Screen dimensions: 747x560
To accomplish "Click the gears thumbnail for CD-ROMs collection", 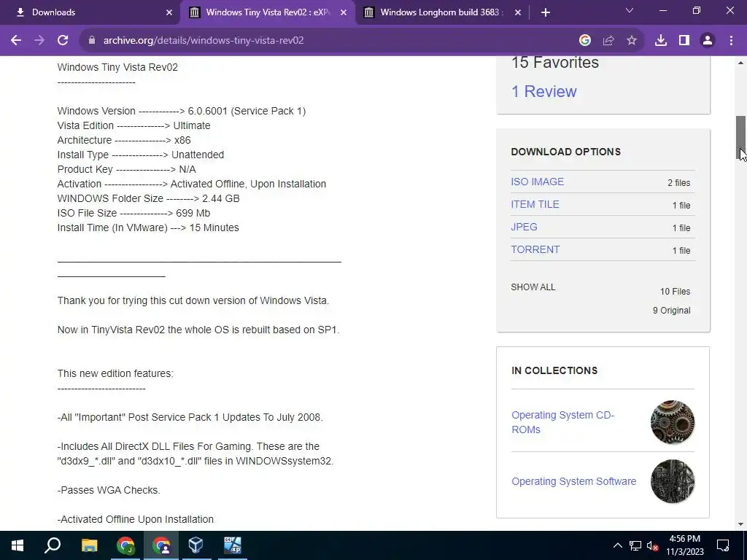I will pyautogui.click(x=672, y=422).
